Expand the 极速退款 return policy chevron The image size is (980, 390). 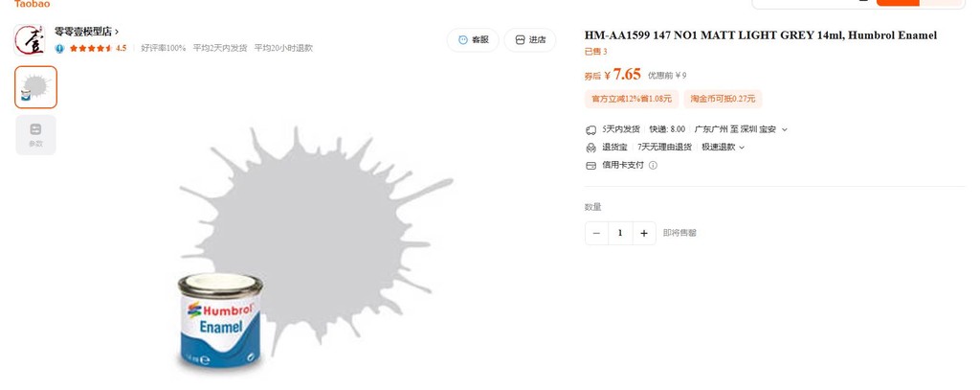click(x=742, y=148)
